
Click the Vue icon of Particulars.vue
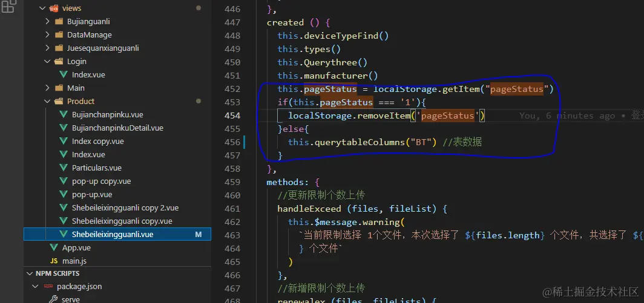pyautogui.click(x=63, y=168)
